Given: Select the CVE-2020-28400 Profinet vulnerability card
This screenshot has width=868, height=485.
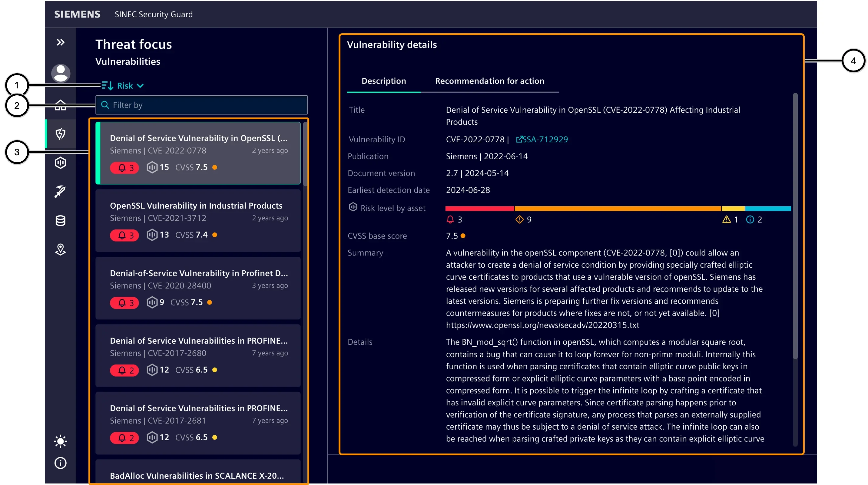Looking at the screenshot, I should 198,288.
